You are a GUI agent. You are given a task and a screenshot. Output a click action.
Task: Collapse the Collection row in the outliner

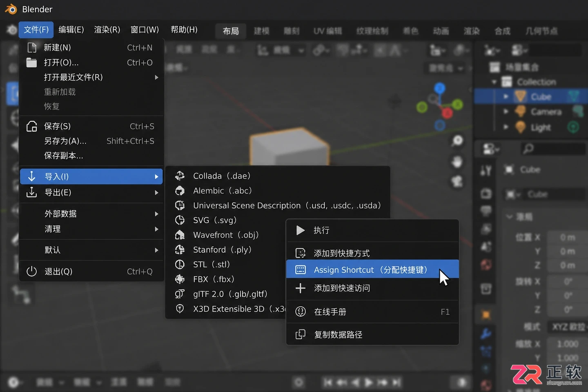[494, 82]
